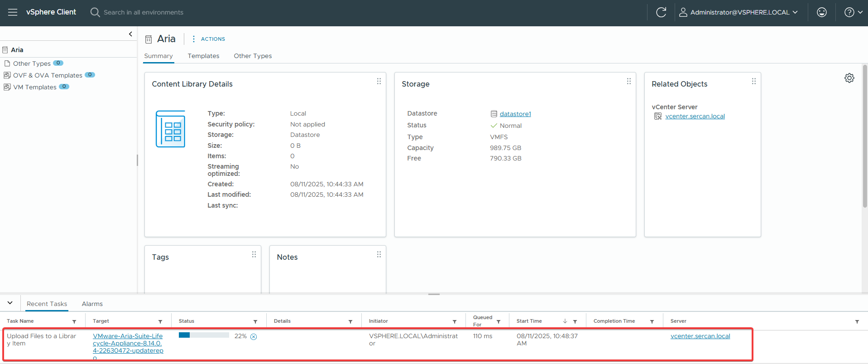
Task: Click the 08/11/2025, 10:48:37 AM start time
Action: tap(547, 340)
